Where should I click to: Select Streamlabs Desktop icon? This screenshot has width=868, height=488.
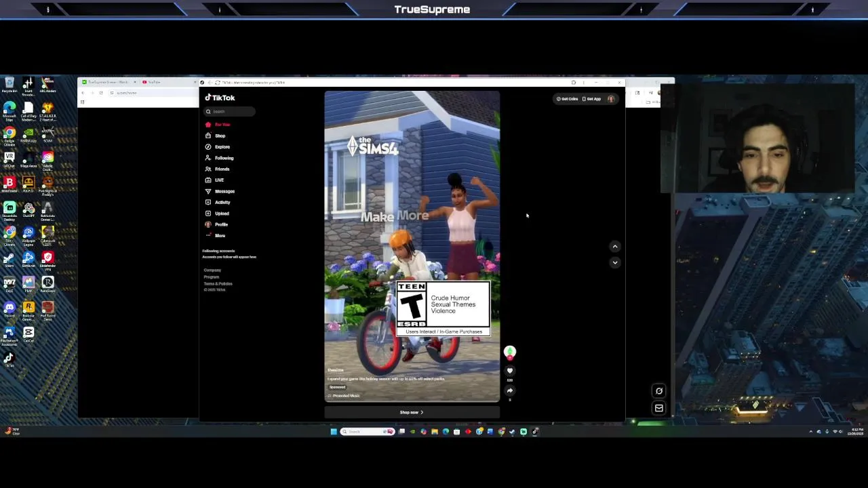pyautogui.click(x=9, y=211)
